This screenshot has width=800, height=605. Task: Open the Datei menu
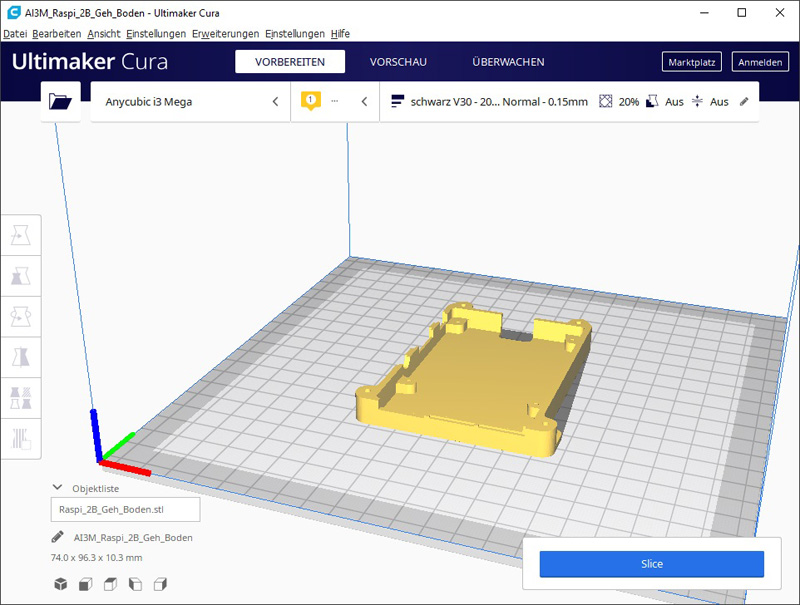tap(15, 34)
